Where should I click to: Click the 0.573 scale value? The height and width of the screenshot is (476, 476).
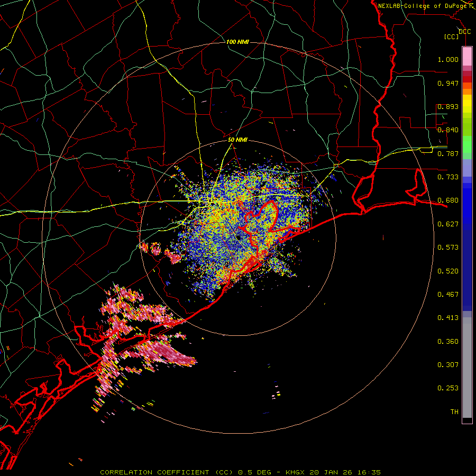coord(448,248)
